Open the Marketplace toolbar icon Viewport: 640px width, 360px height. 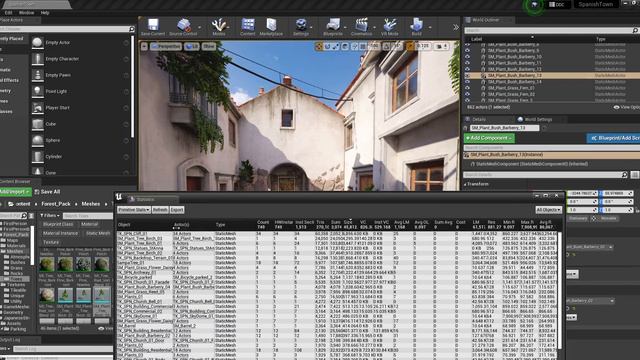(x=271, y=24)
